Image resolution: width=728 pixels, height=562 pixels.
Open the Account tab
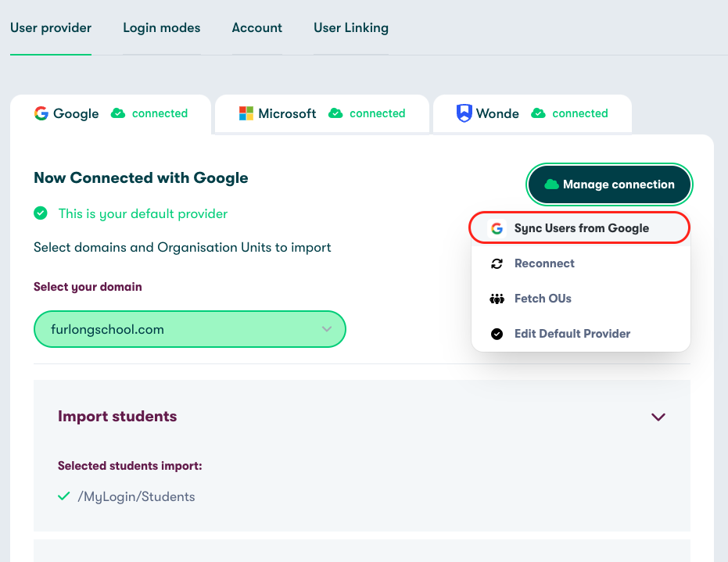(256, 28)
